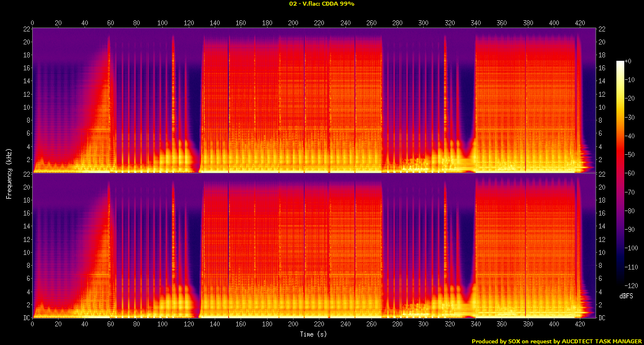
Task: Click "180" on the top time axis
Action: 267,23
